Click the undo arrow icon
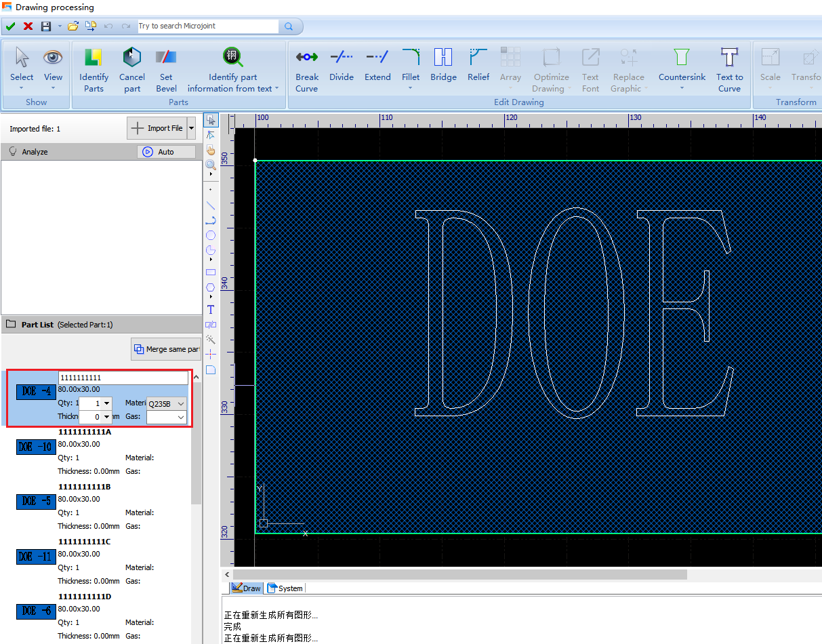Image resolution: width=822 pixels, height=644 pixels. point(108,26)
